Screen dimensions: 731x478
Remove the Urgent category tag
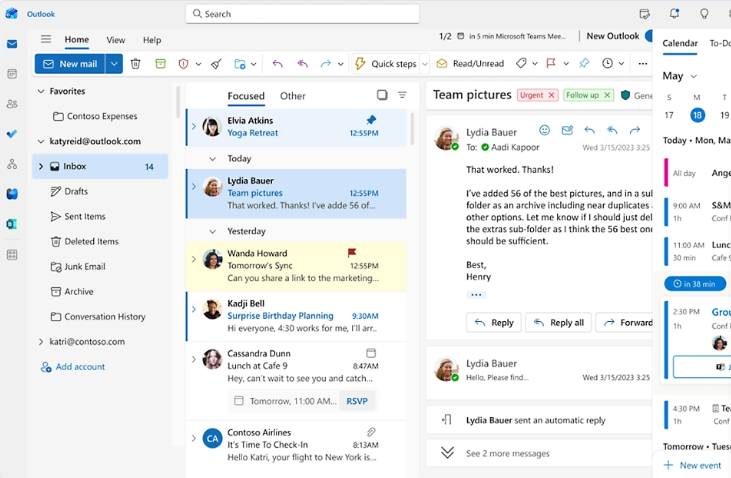pos(552,95)
